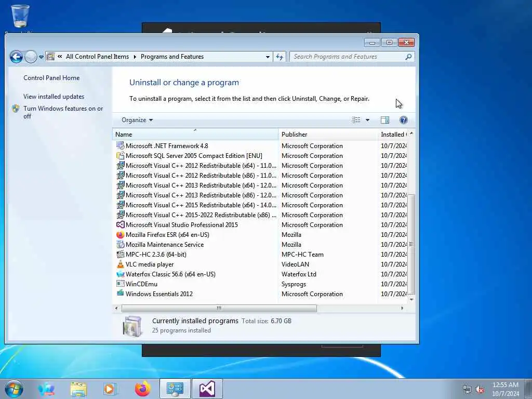The image size is (532, 399).
Task: Open the taskbar clock showing 12:55 AM
Action: pos(506,389)
